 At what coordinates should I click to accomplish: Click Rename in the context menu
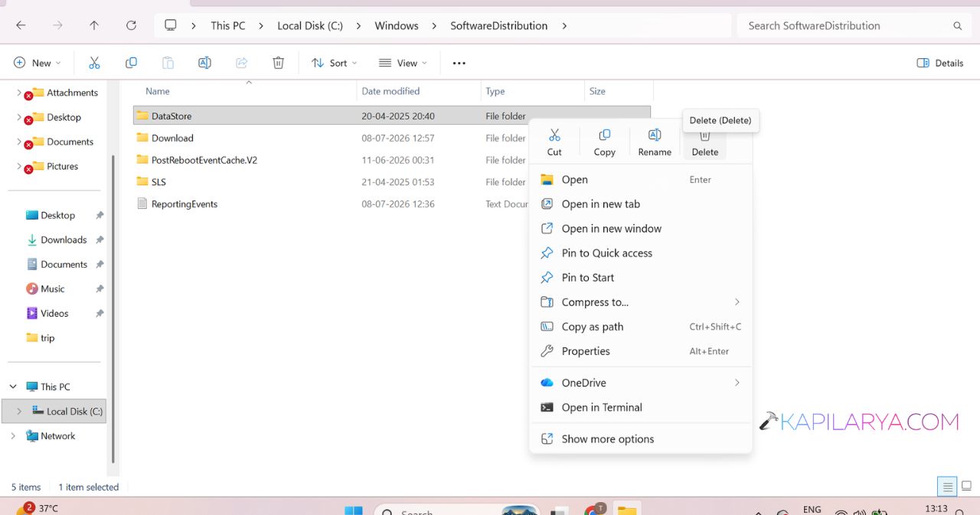coord(655,142)
